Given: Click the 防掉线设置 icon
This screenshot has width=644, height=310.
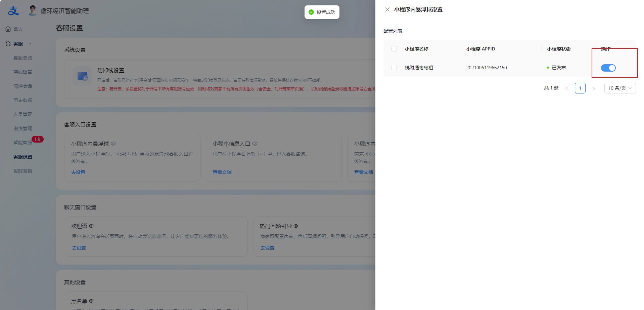Looking at the screenshot, I should coord(82,76).
